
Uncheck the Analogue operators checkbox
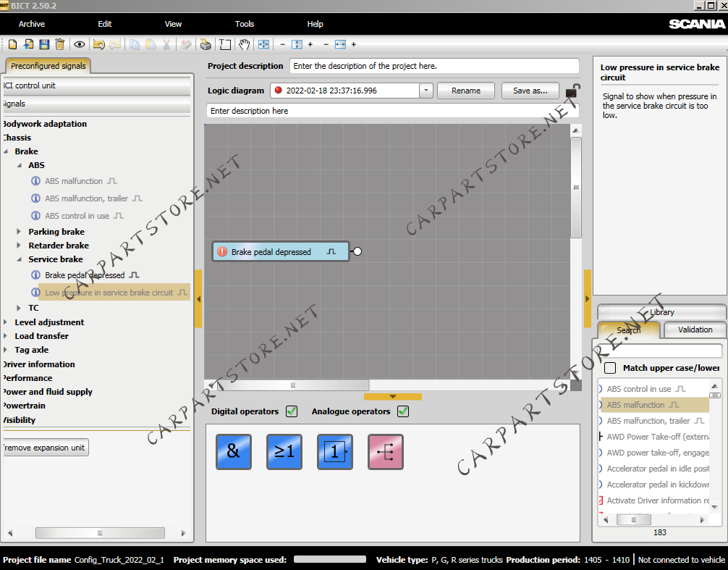pos(403,411)
